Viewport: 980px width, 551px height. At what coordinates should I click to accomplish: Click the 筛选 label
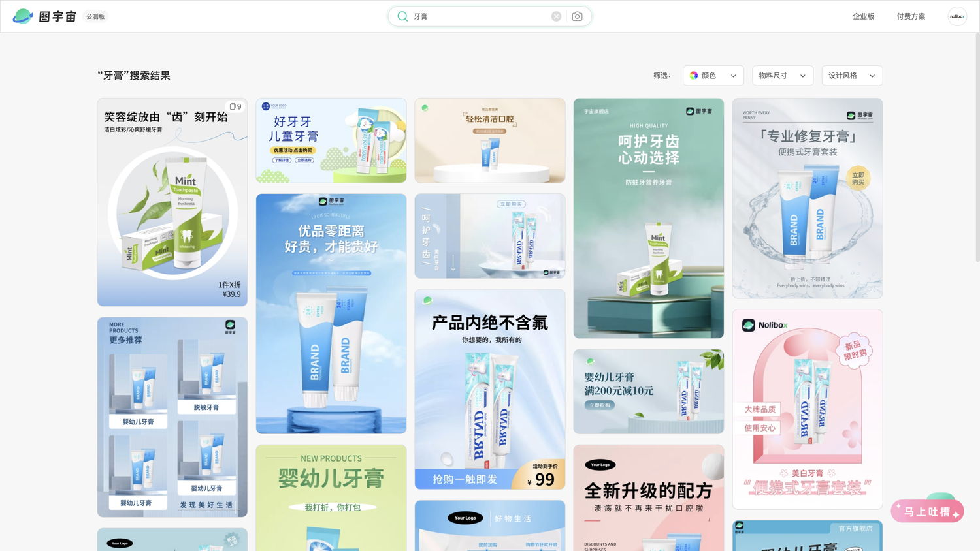pos(662,76)
